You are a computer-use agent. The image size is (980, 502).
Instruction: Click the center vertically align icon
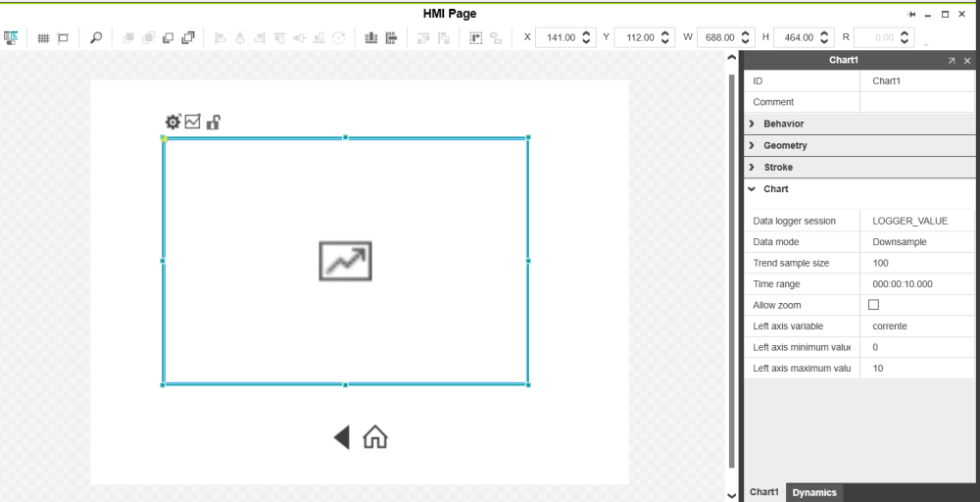(x=299, y=38)
